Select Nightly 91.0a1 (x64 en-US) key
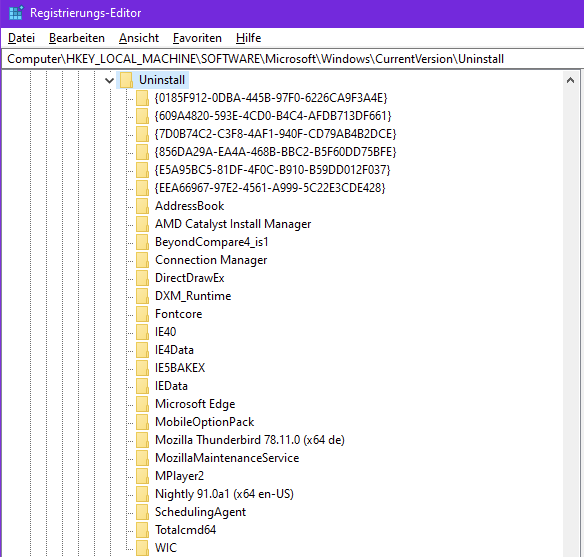 click(225, 494)
